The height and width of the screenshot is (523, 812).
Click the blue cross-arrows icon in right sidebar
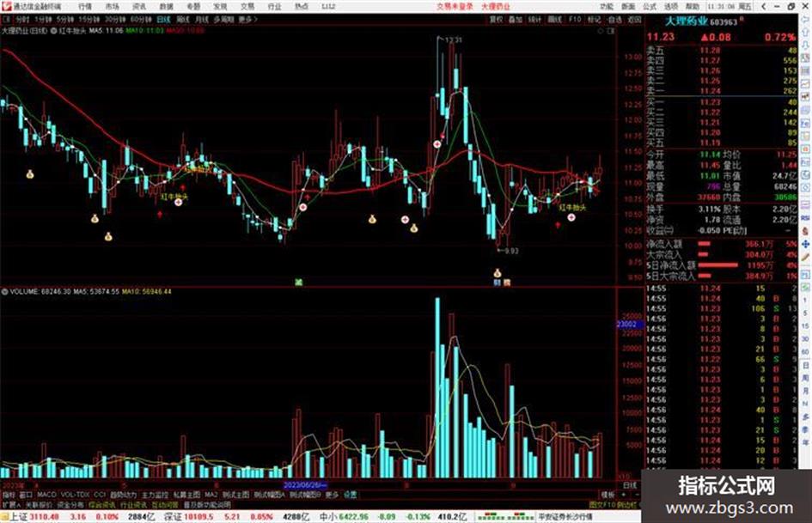[805, 244]
